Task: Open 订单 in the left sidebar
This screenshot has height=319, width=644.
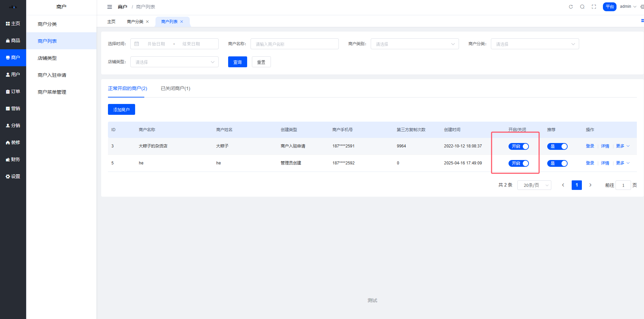Action: pyautogui.click(x=13, y=91)
